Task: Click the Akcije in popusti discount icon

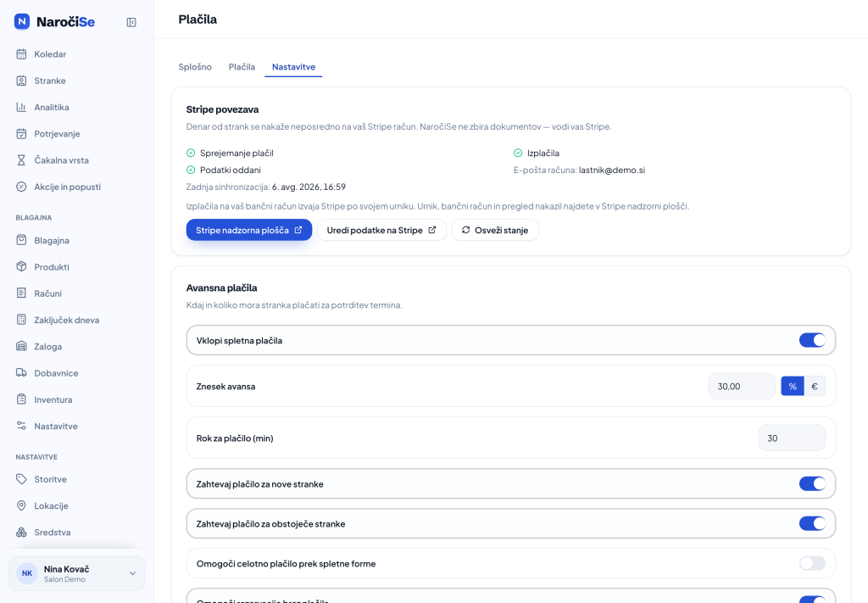Action: coord(21,187)
